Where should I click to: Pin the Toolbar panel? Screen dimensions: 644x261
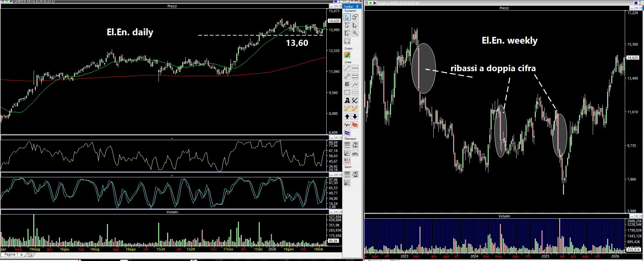tap(356, 6)
